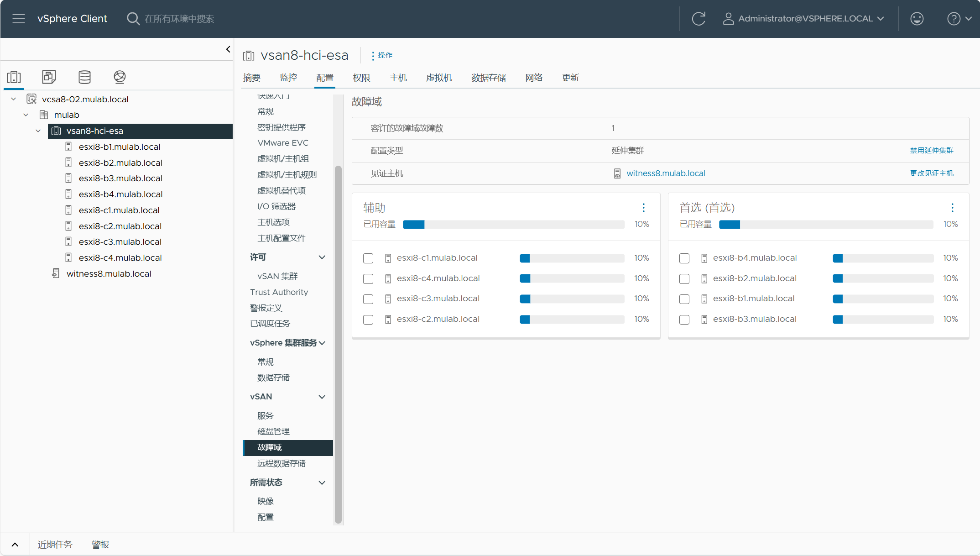The width and height of the screenshot is (980, 556).
Task: Tick the esxi8-c3.mulab.local checkbox
Action: point(368,299)
